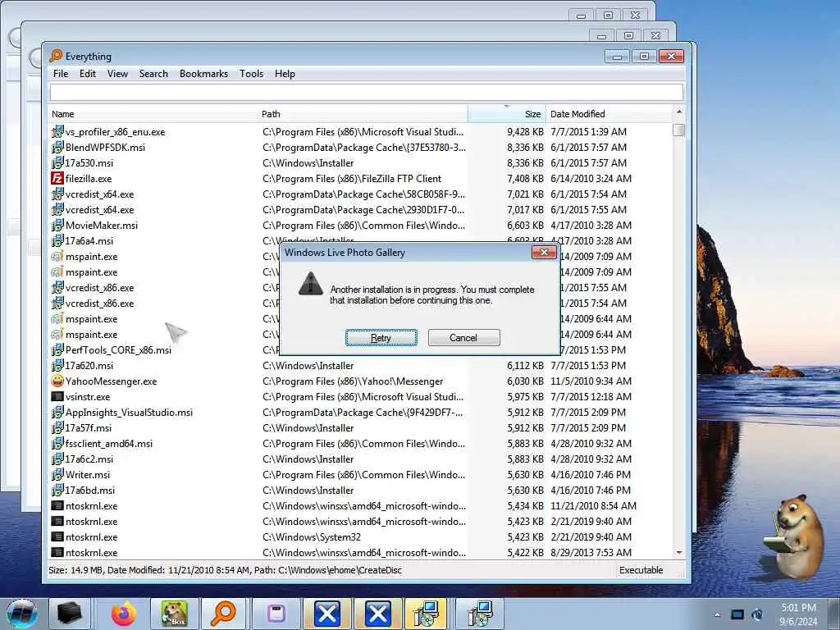Click the BlendWPFSDK.msi icon

coord(57,148)
